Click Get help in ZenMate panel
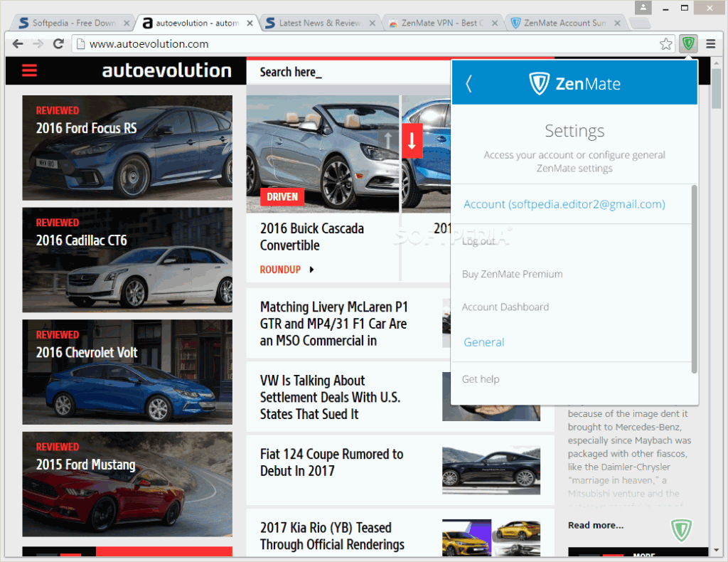Screen dimensions: 728x562 481,379
